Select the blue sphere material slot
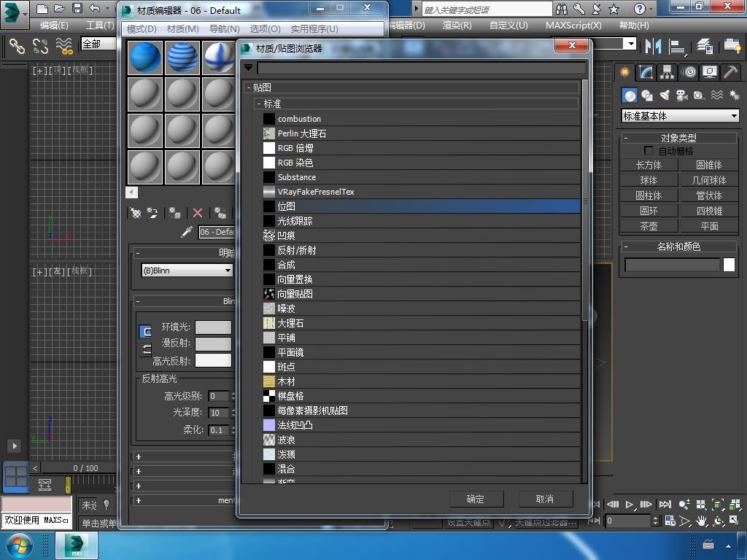 tap(145, 58)
